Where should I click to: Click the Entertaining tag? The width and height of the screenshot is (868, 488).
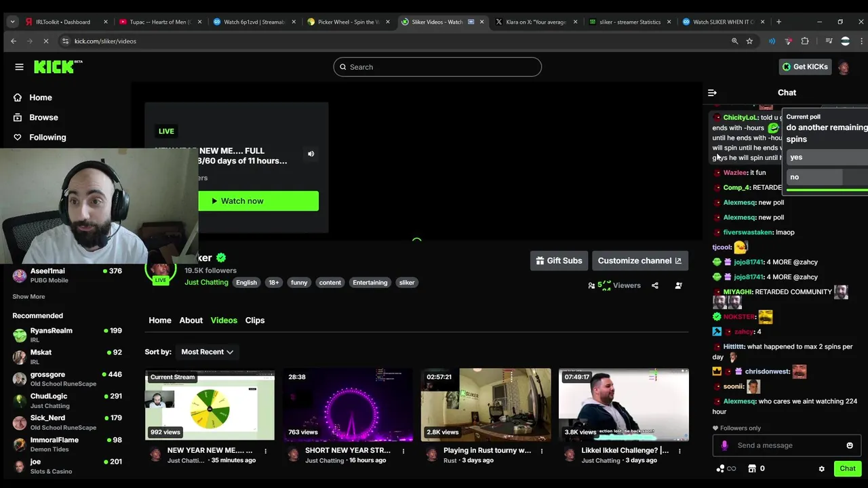click(370, 283)
